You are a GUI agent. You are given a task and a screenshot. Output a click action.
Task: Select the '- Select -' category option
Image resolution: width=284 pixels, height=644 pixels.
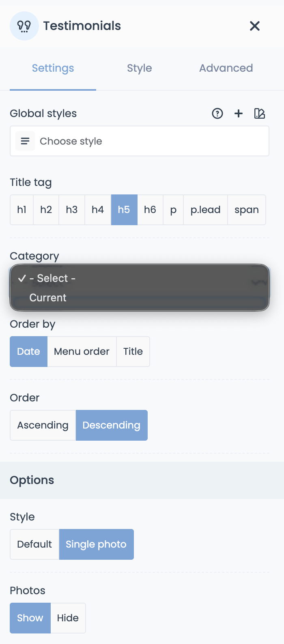(x=53, y=278)
